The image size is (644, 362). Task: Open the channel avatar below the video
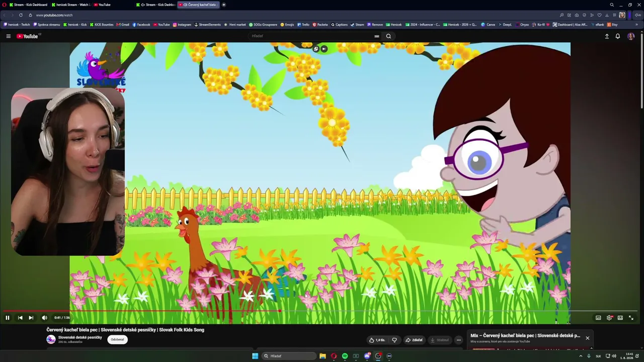(x=51, y=339)
